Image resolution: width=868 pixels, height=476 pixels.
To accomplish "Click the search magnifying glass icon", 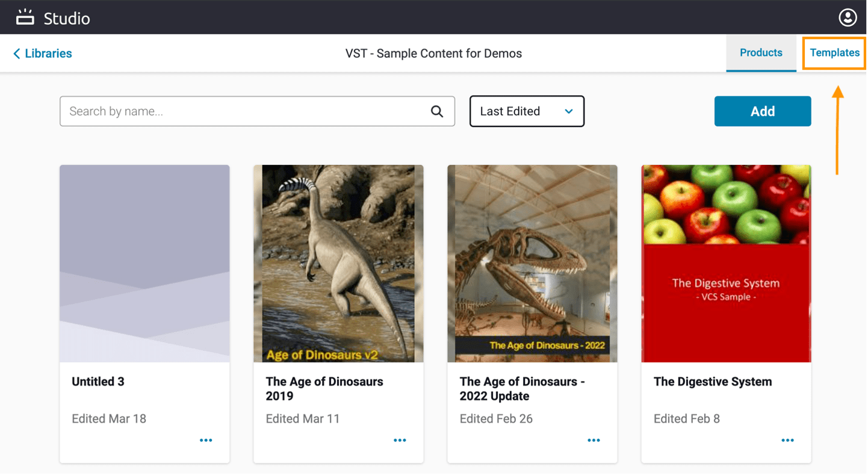I will coord(437,111).
